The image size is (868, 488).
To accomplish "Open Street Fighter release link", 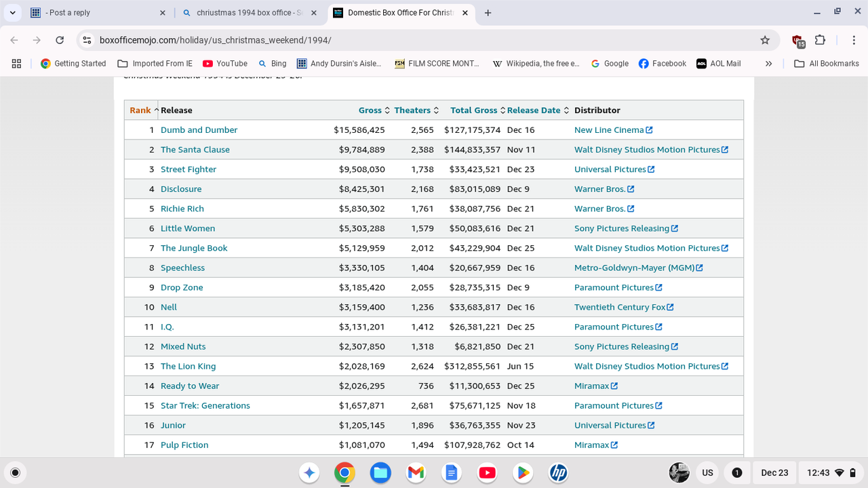I will 189,169.
